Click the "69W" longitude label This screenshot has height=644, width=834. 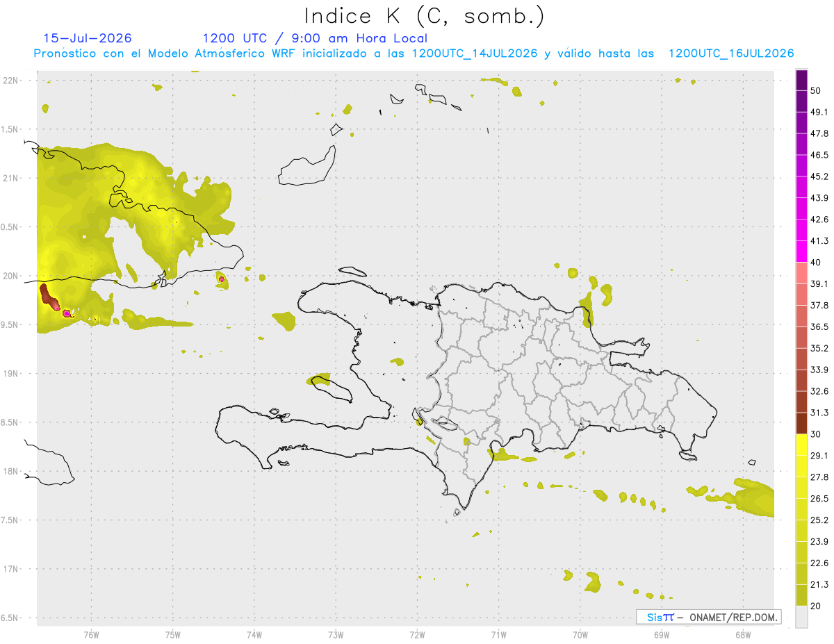661,635
